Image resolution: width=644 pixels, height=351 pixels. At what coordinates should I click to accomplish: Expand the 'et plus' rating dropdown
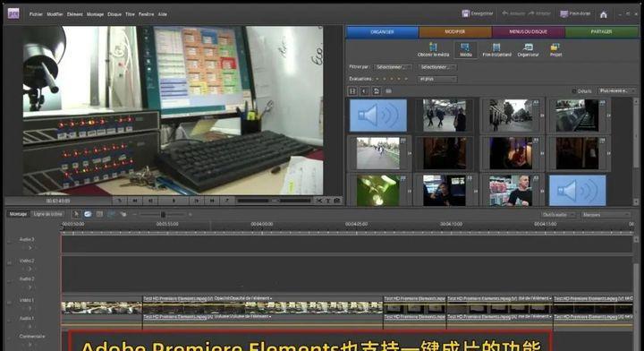(x=437, y=79)
